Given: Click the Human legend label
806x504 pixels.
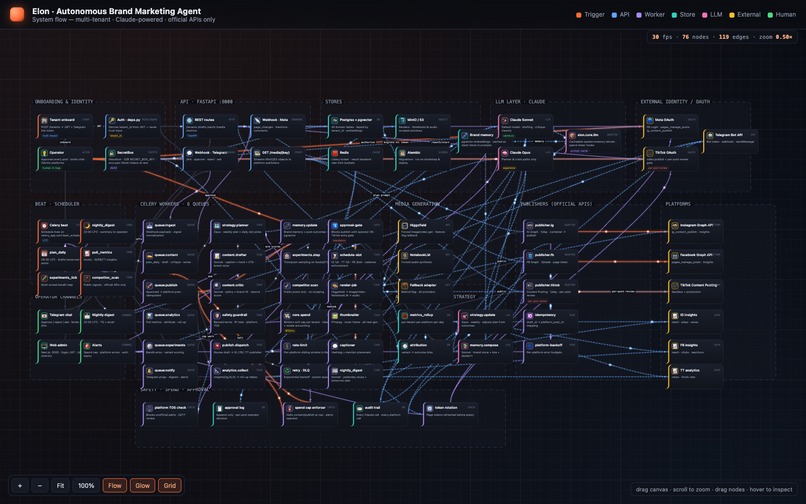Looking at the screenshot, I should coord(785,14).
